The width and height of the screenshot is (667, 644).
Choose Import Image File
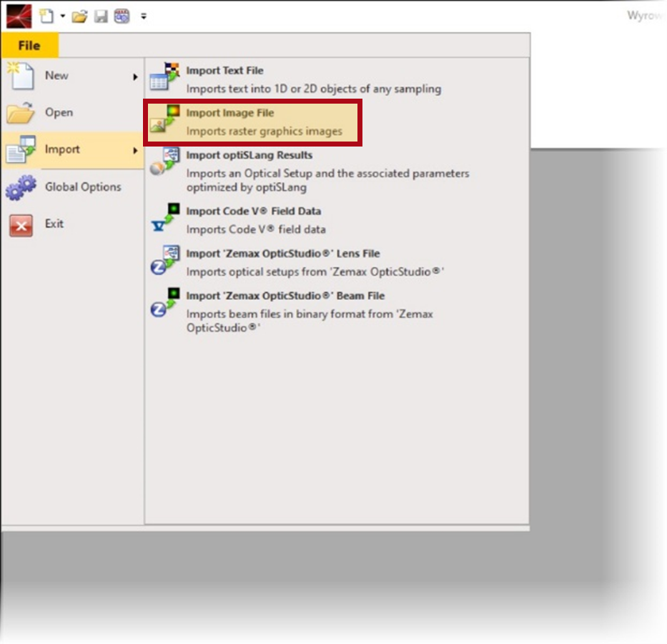tap(252, 122)
